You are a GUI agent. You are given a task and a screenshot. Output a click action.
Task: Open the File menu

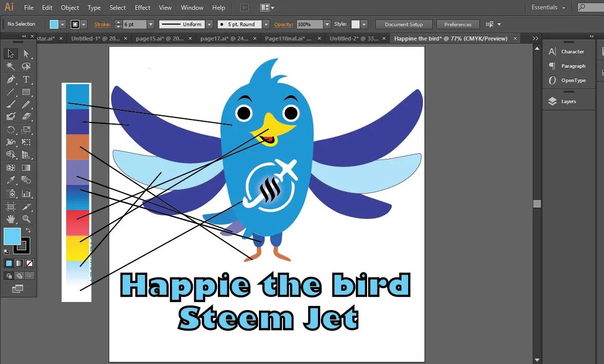point(29,8)
